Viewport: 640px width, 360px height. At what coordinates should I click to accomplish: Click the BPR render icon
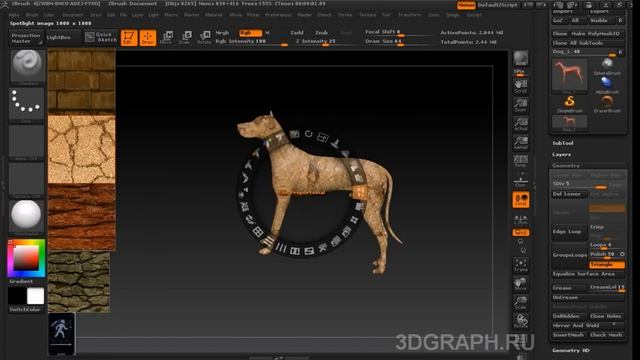coord(520,59)
